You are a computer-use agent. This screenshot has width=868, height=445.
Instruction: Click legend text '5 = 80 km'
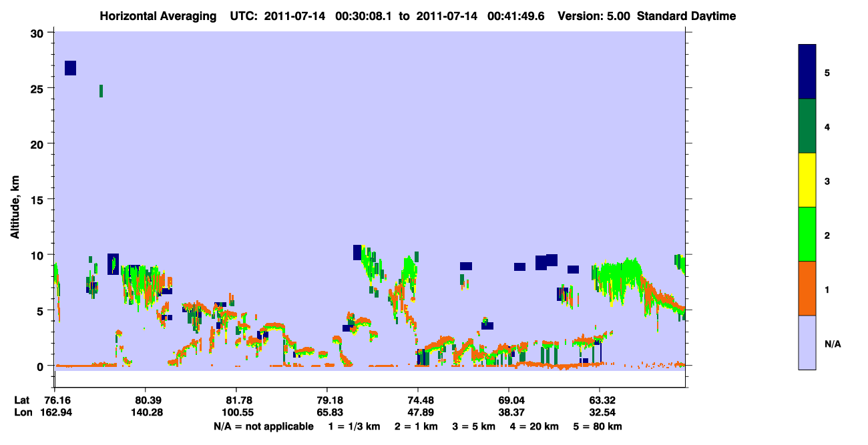(598, 426)
